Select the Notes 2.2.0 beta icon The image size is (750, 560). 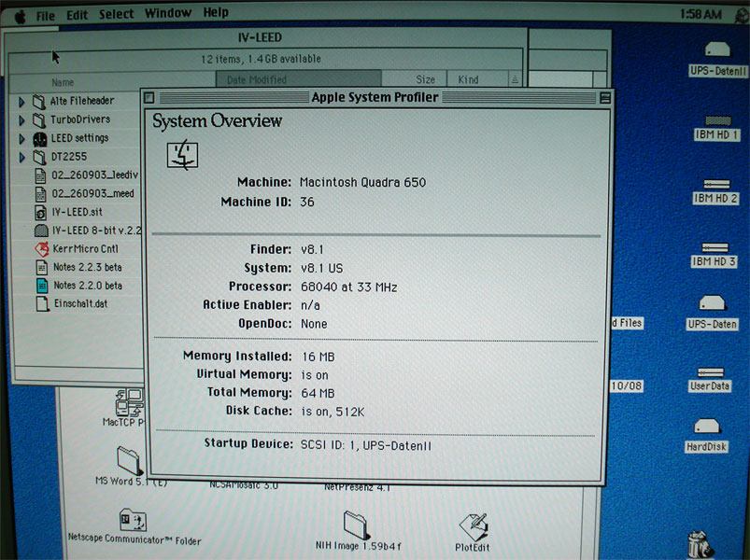[x=42, y=286]
